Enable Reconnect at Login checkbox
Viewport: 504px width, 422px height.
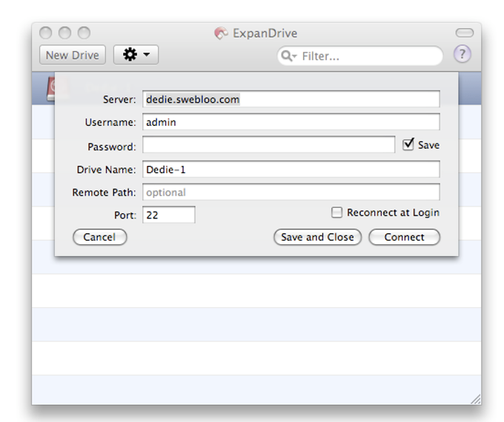[x=336, y=212]
